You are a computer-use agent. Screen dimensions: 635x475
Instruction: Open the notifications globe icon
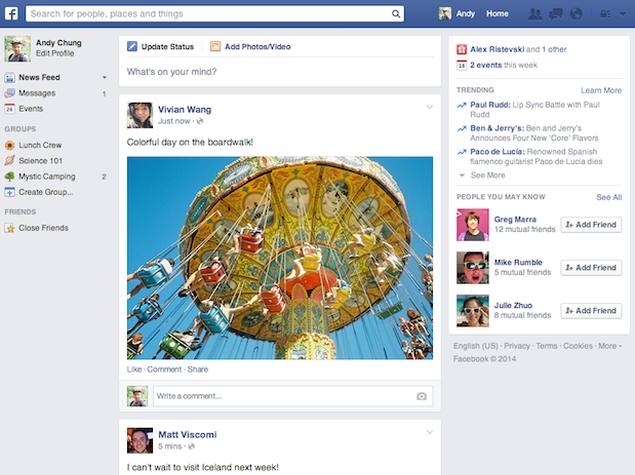click(576, 14)
